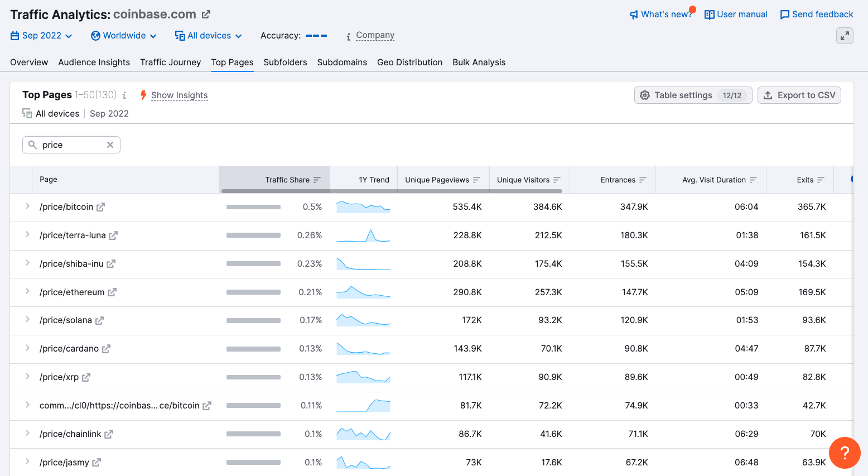
Task: Open /price/jasmy external link icon
Action: [97, 463]
